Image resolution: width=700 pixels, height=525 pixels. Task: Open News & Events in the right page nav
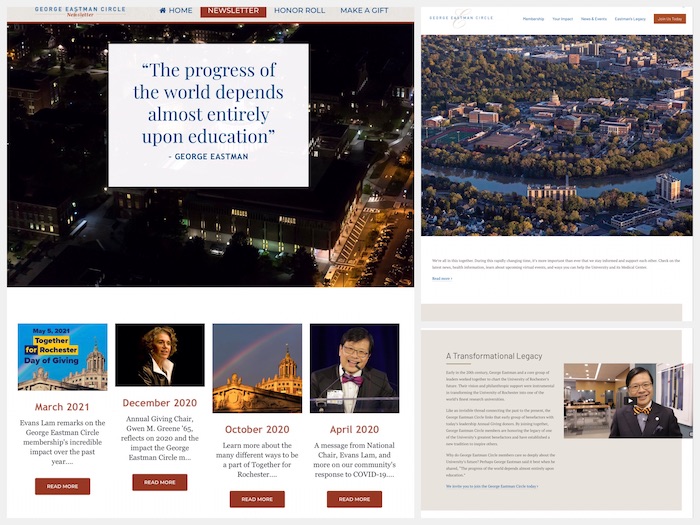[594, 19]
